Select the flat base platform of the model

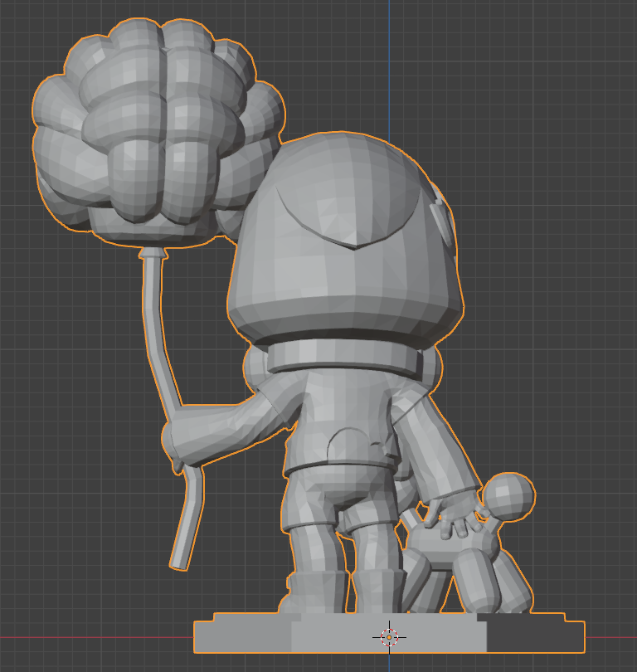(x=389, y=633)
